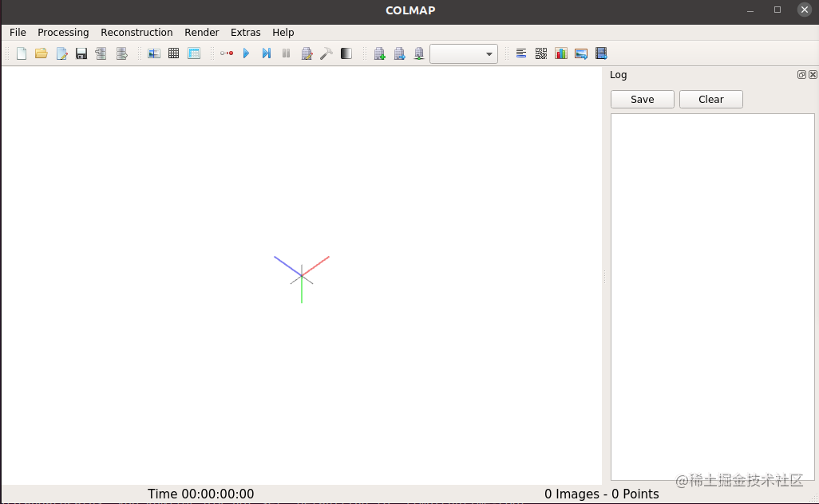The image size is (819, 504).
Task: Import a model
Action: [x=101, y=53]
